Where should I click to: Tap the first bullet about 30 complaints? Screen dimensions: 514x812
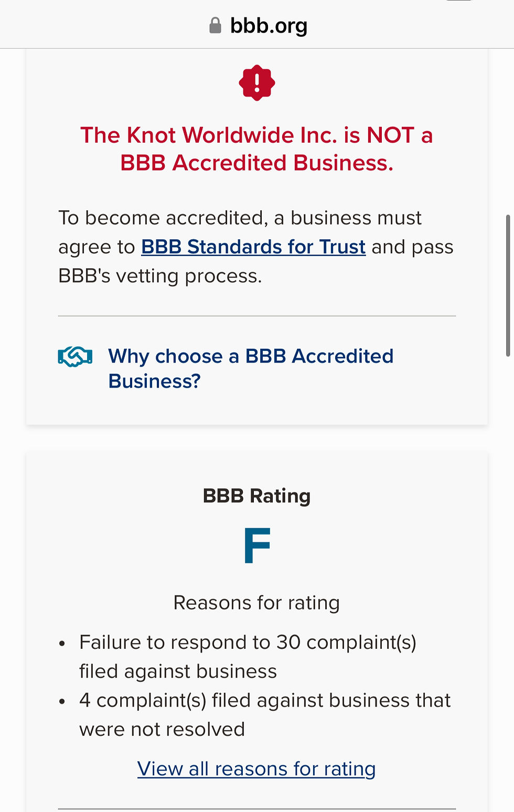248,656
